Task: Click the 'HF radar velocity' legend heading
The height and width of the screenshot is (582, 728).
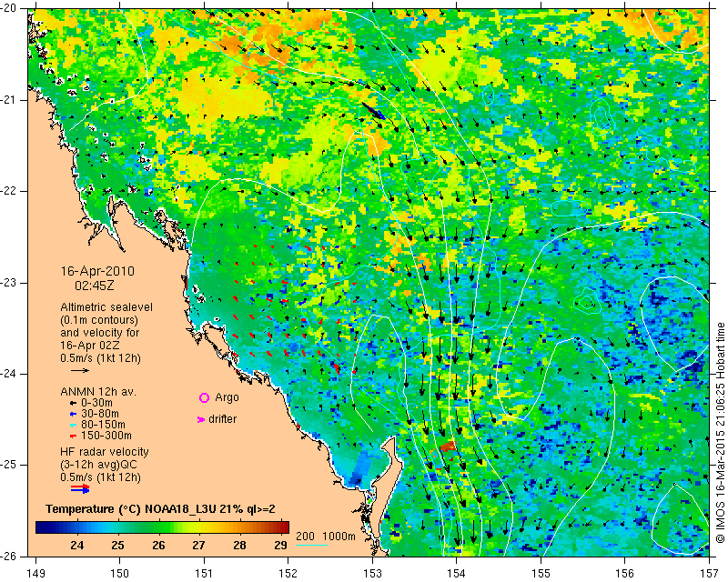Action: tap(105, 452)
